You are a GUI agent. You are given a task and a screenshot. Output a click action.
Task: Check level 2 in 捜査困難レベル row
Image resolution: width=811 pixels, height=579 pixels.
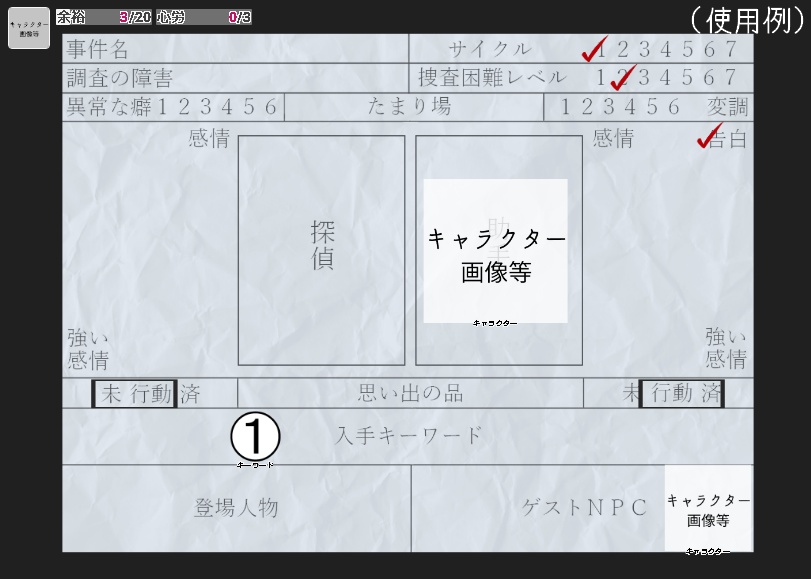click(x=621, y=77)
